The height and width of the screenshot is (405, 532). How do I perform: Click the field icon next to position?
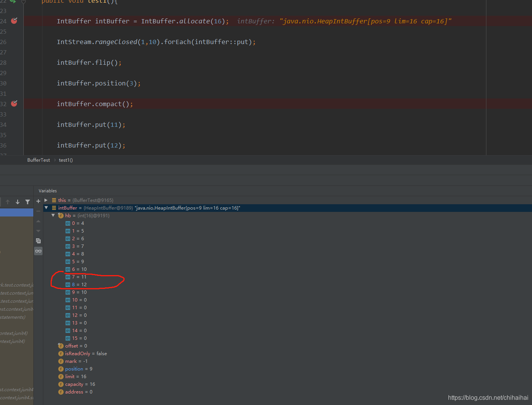pyautogui.click(x=61, y=369)
